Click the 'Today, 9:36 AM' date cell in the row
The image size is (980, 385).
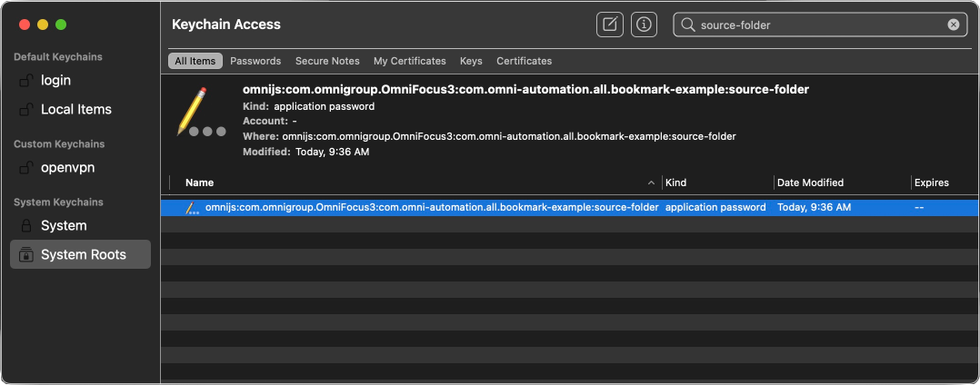(x=814, y=207)
